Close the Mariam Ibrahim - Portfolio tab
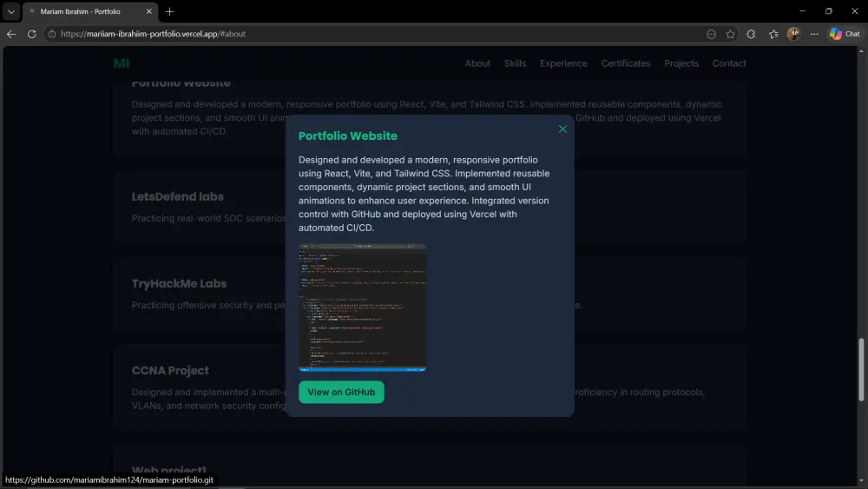Screen dimensions: 868x489 coord(148,11)
